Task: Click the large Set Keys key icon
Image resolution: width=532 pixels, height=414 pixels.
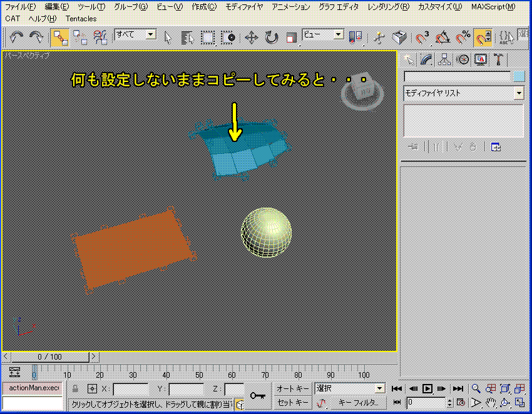Action: [x=258, y=395]
